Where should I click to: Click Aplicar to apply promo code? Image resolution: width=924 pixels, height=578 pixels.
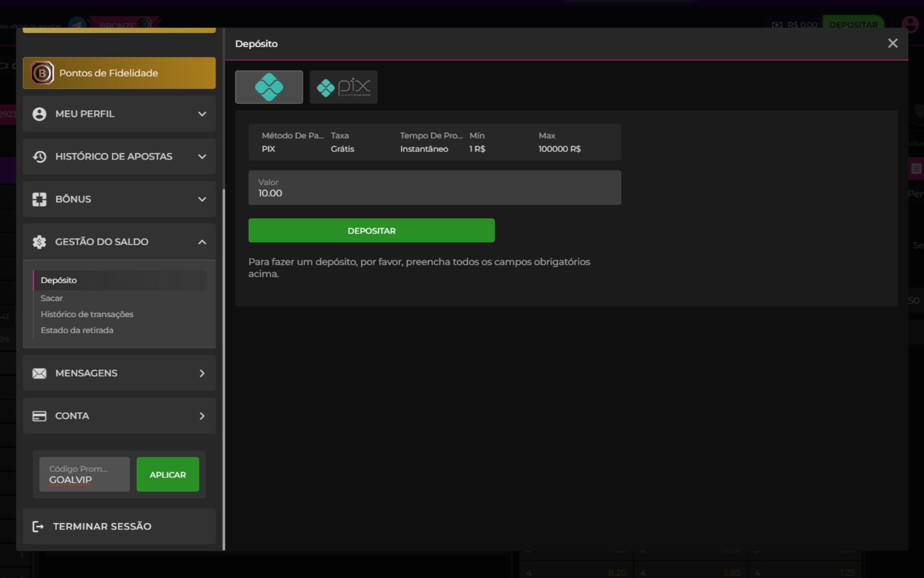pyautogui.click(x=167, y=474)
